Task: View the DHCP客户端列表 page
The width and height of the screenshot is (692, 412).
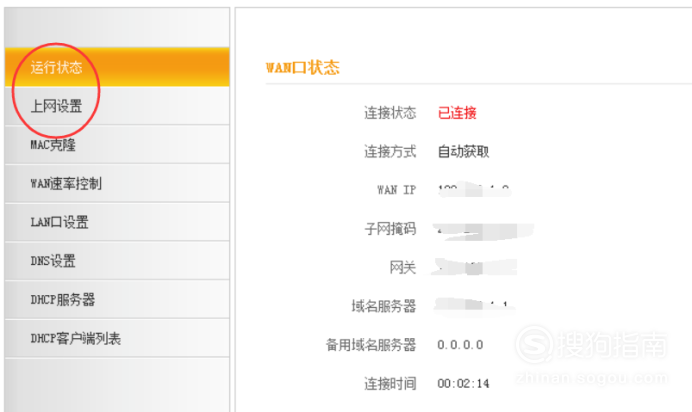Action: click(x=76, y=339)
